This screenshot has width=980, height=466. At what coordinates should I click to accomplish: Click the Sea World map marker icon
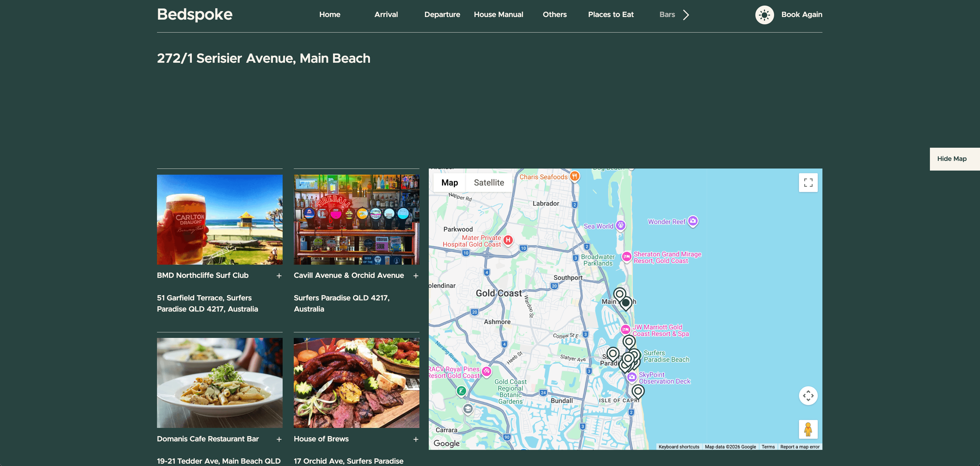coord(621,225)
